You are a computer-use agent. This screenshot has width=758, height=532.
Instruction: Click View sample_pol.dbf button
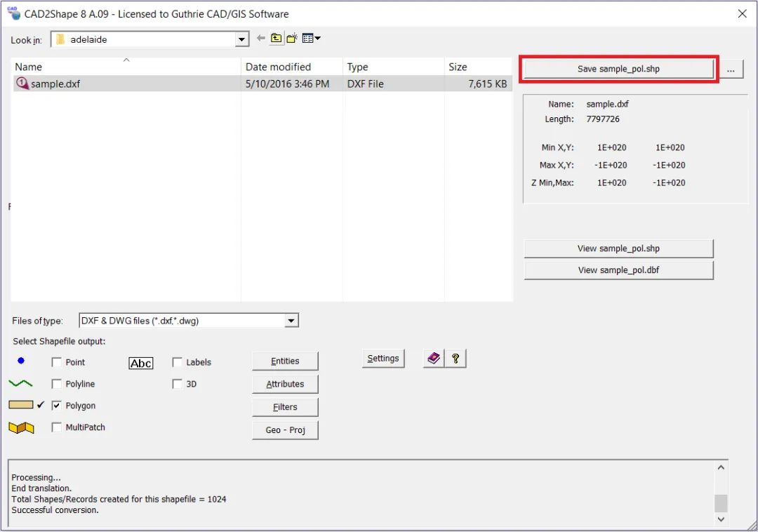coord(618,270)
